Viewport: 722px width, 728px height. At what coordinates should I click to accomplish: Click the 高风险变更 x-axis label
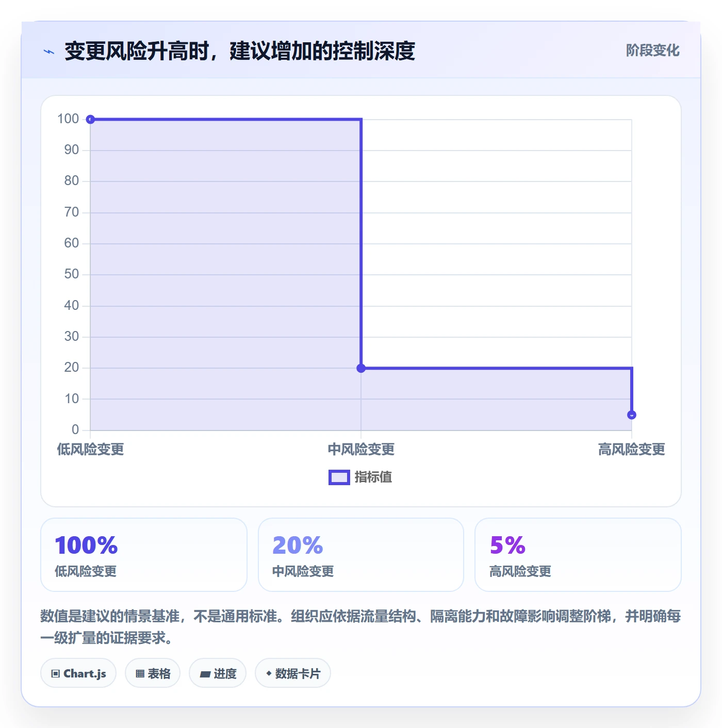click(632, 450)
